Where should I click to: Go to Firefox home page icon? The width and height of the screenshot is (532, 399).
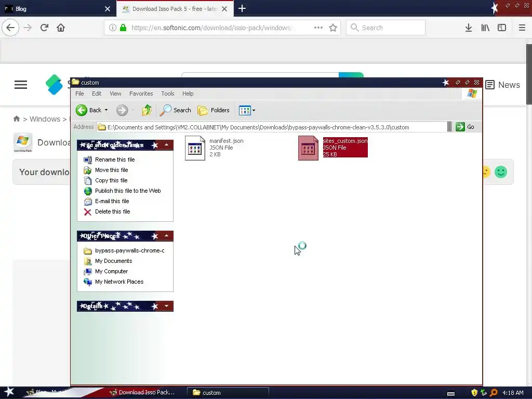[61, 28]
